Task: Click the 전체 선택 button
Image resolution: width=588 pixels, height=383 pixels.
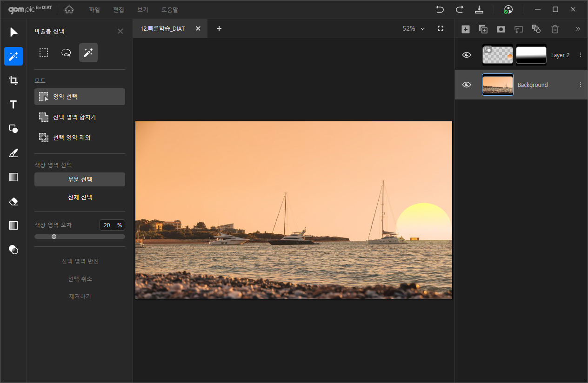Action: (x=80, y=197)
